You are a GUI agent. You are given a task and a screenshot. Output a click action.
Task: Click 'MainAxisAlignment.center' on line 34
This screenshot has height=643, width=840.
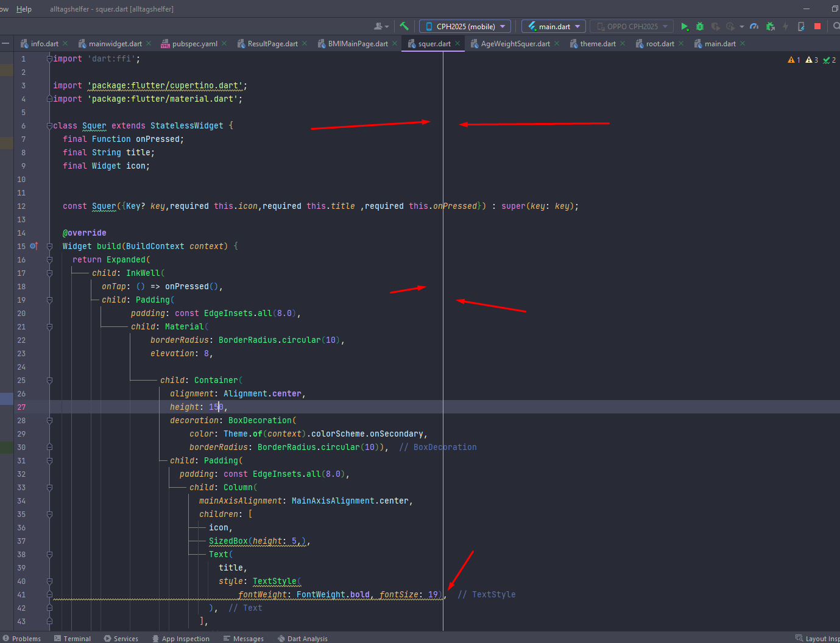(350, 501)
